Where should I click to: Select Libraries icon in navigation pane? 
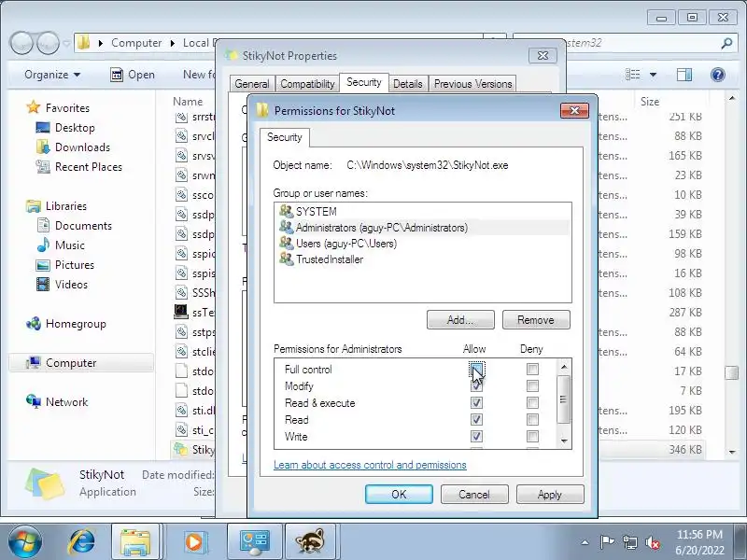click(x=34, y=205)
